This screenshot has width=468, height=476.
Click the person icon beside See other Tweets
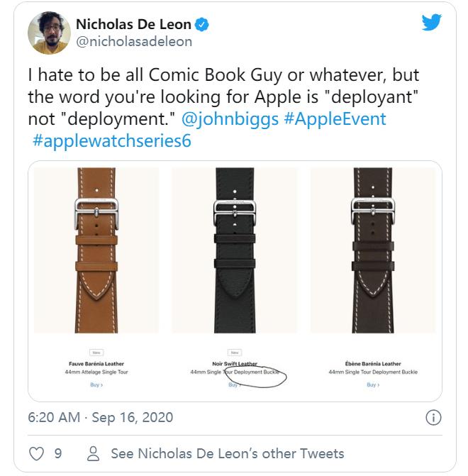(x=93, y=453)
